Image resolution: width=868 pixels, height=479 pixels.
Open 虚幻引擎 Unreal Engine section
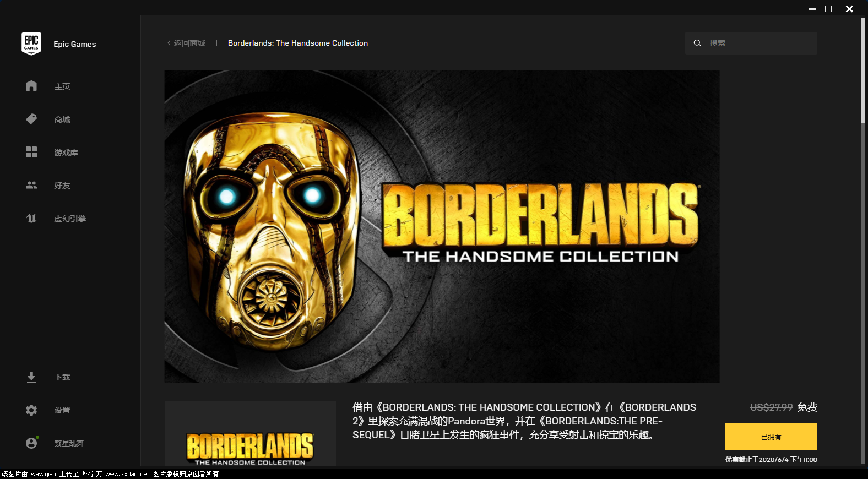point(70,219)
